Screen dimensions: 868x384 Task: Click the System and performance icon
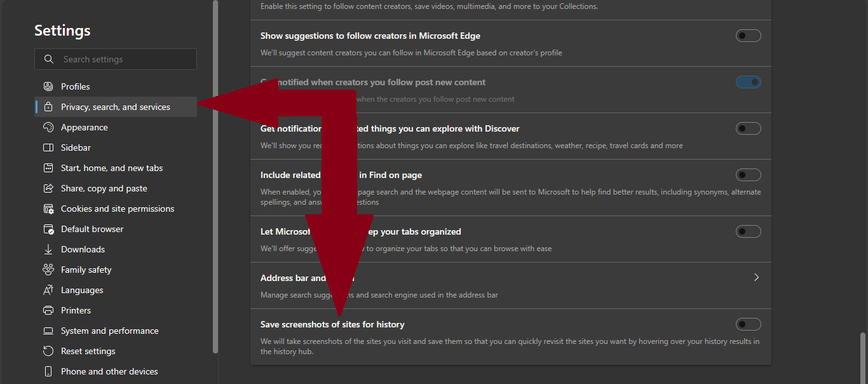(48, 331)
